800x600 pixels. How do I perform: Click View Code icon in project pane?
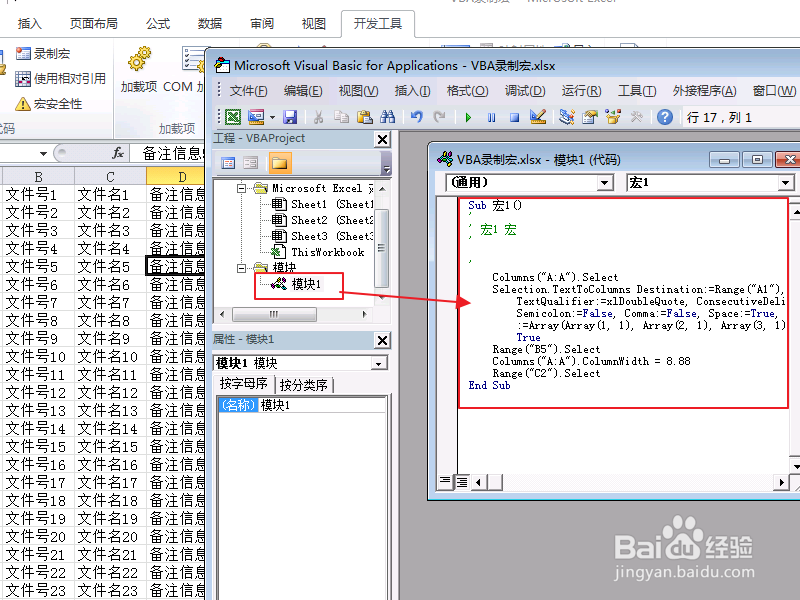coord(228,163)
